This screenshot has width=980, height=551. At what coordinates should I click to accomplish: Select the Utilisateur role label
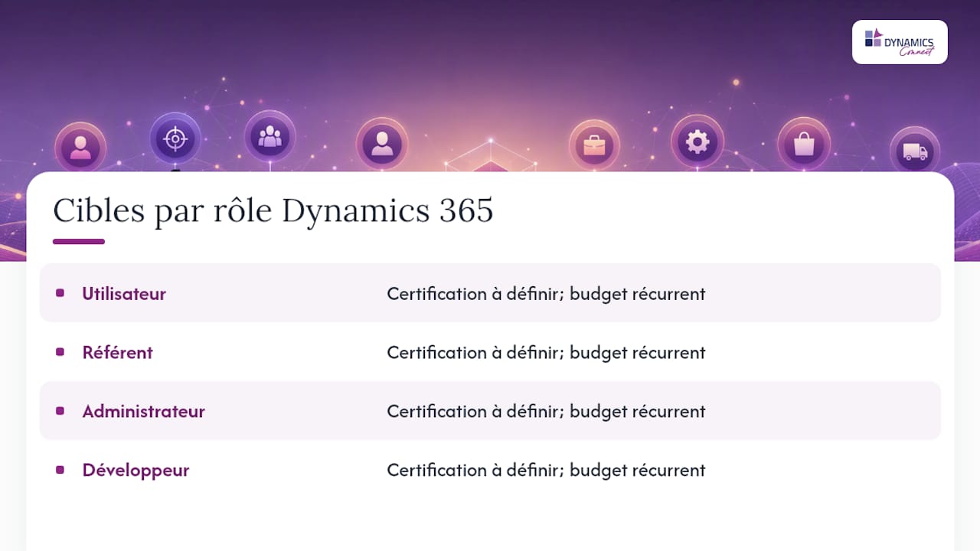124,293
